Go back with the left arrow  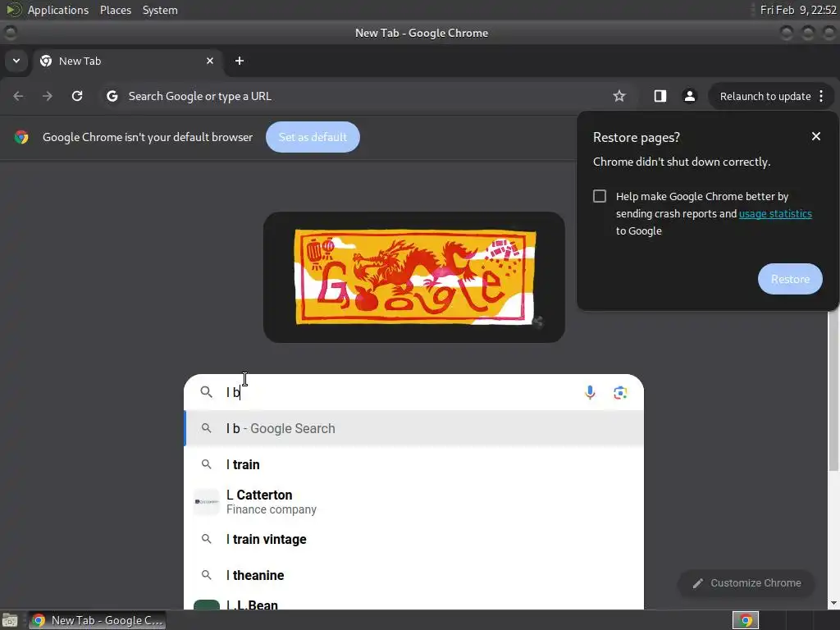(x=18, y=96)
